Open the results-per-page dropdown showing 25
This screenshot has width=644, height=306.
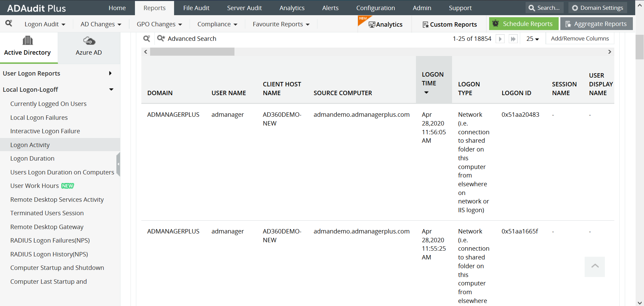[x=532, y=39]
